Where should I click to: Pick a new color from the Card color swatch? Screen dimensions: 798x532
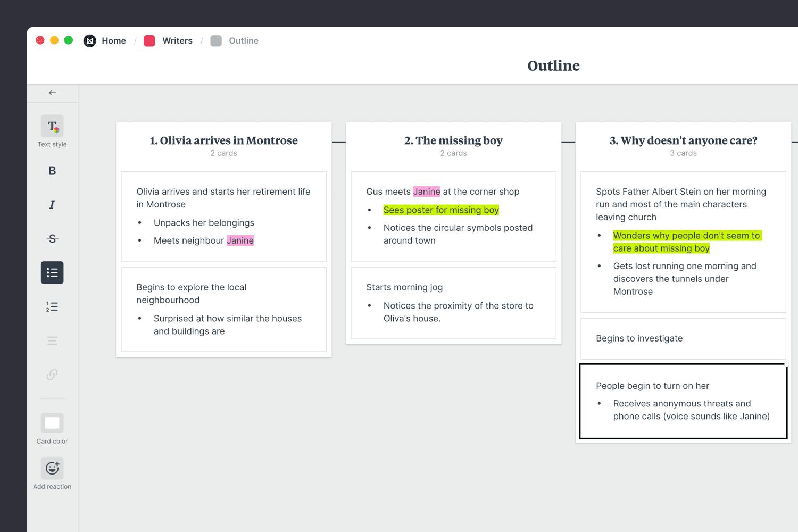52,423
